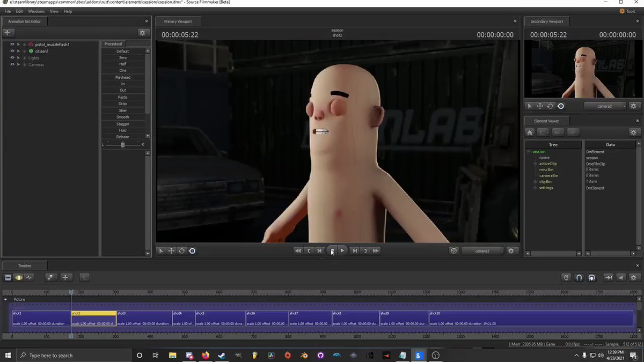Select move tool in primary viewport
The width and height of the screenshot is (644, 362).
click(171, 250)
